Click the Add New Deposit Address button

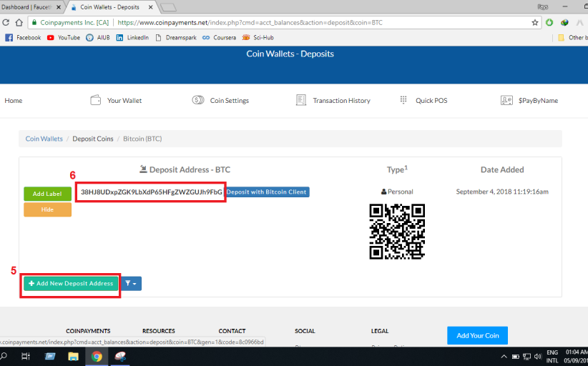pos(71,284)
